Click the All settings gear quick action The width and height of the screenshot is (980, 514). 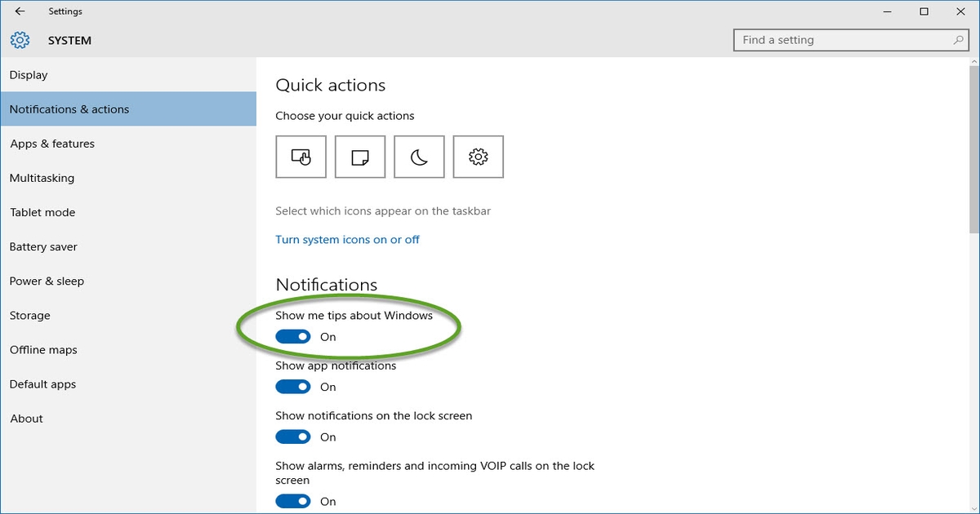[x=478, y=156]
